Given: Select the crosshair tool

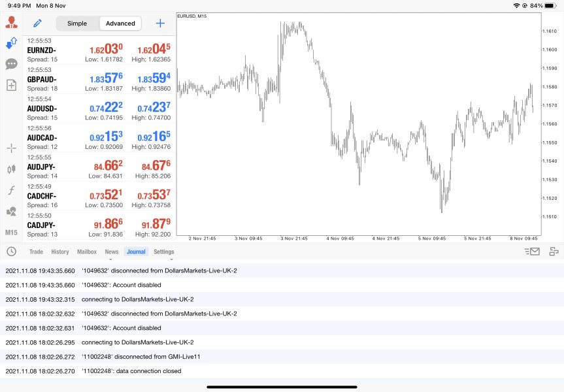Looking at the screenshot, I should (x=12, y=148).
